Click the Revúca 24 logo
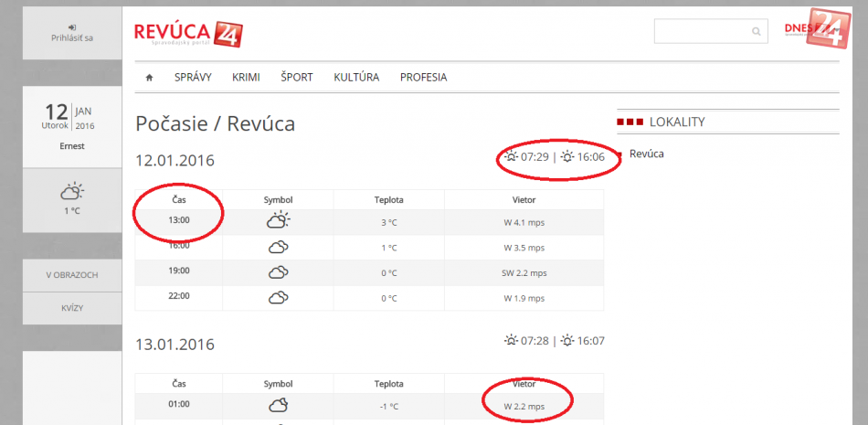Viewport: 868px width, 425px height. coord(188,33)
